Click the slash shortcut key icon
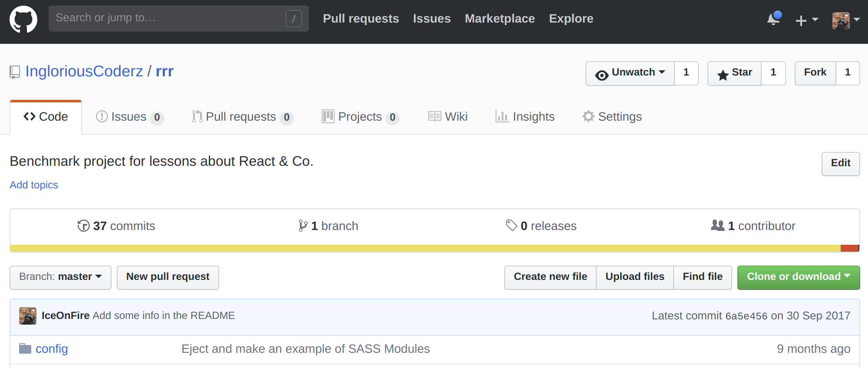868x368 pixels. click(294, 19)
